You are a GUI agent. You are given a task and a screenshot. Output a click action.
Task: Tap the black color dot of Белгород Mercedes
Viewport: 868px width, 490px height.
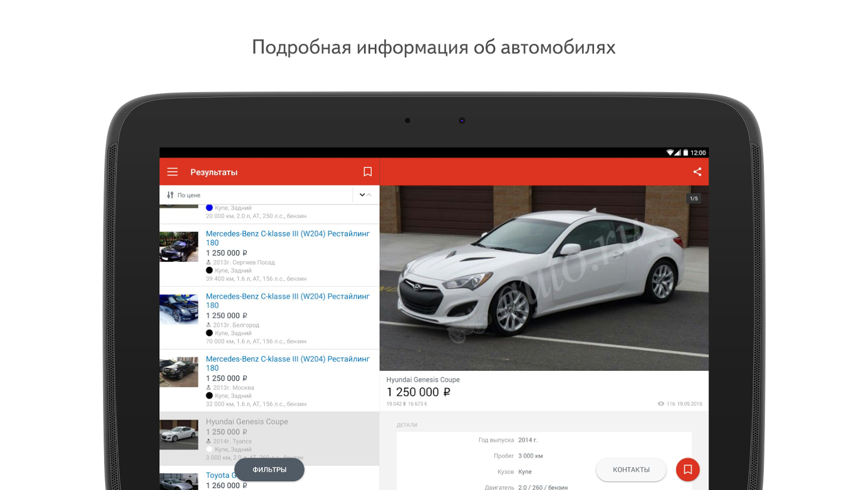tap(209, 333)
